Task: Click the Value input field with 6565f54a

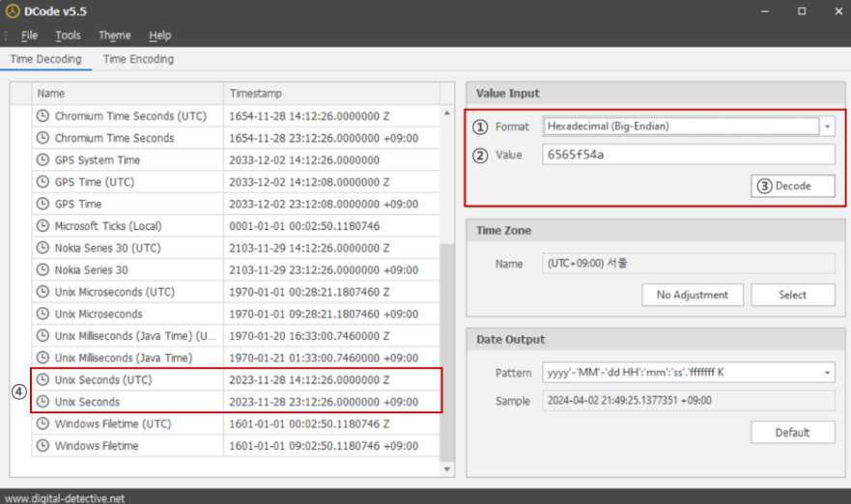Action: (688, 154)
